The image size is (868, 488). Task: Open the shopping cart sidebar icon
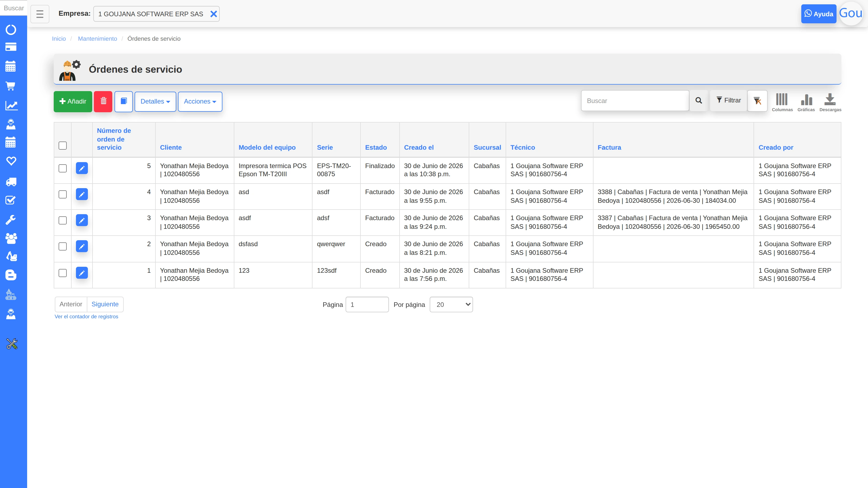coord(11,86)
